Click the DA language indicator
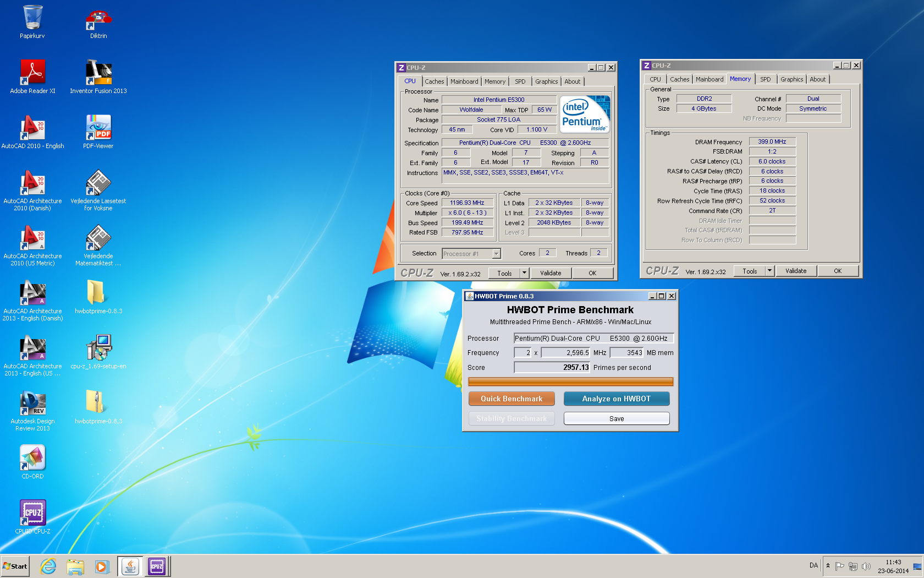924x578 pixels. [813, 565]
